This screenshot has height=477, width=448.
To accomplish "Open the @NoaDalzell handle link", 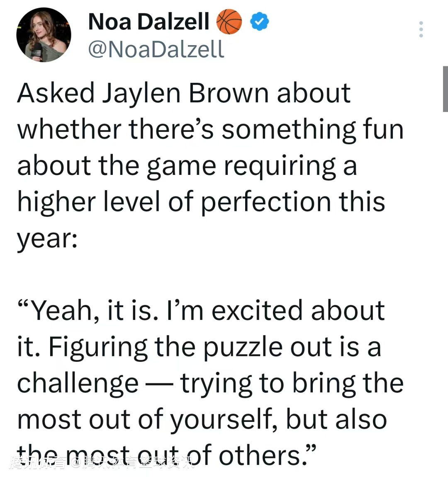I will point(156,49).
